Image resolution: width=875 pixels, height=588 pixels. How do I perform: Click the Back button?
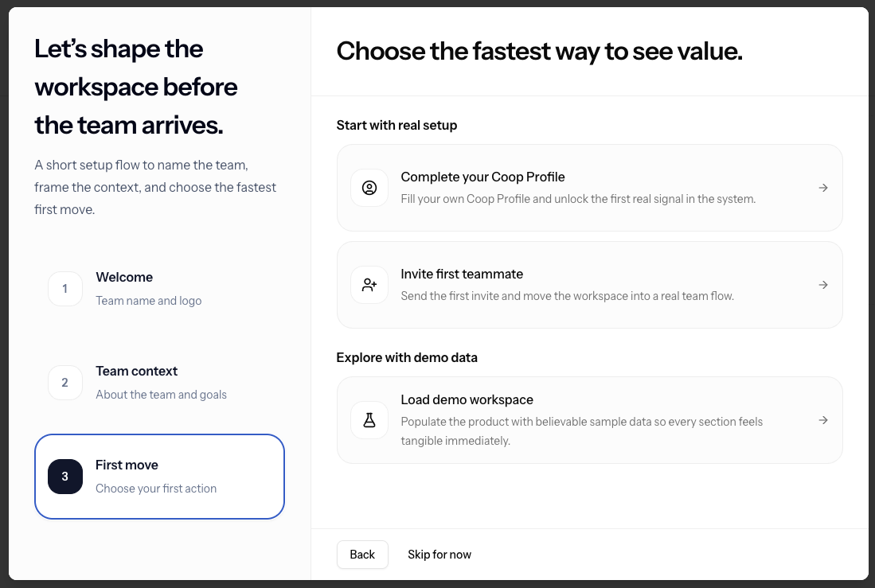tap(362, 555)
